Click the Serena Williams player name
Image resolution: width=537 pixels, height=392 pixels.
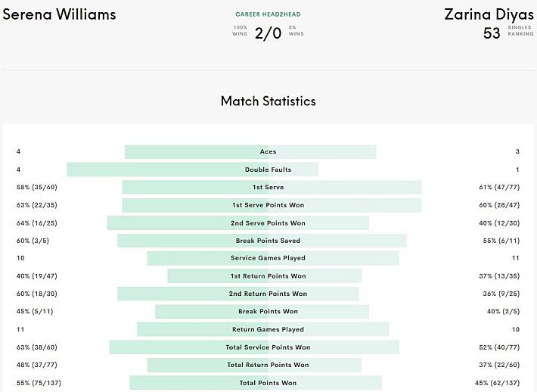(59, 14)
